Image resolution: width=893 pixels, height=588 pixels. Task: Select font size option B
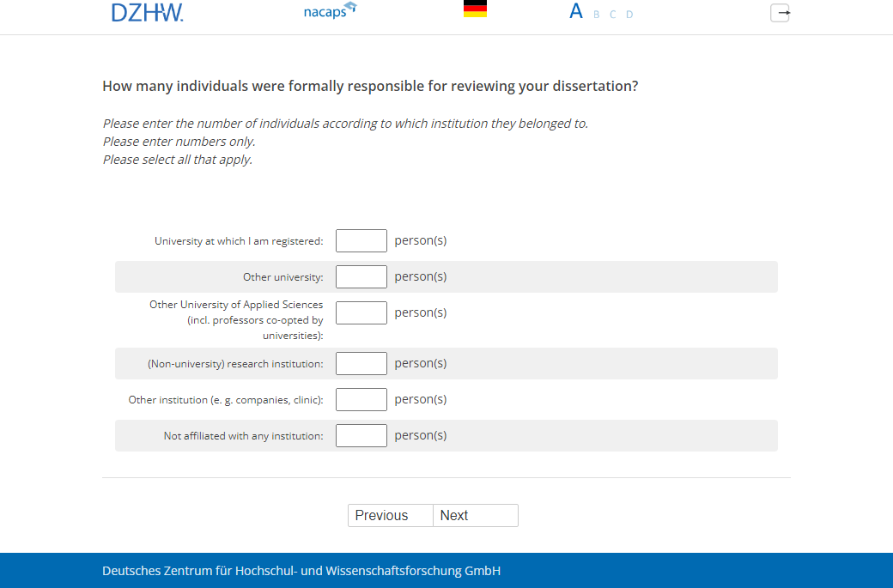(x=597, y=15)
